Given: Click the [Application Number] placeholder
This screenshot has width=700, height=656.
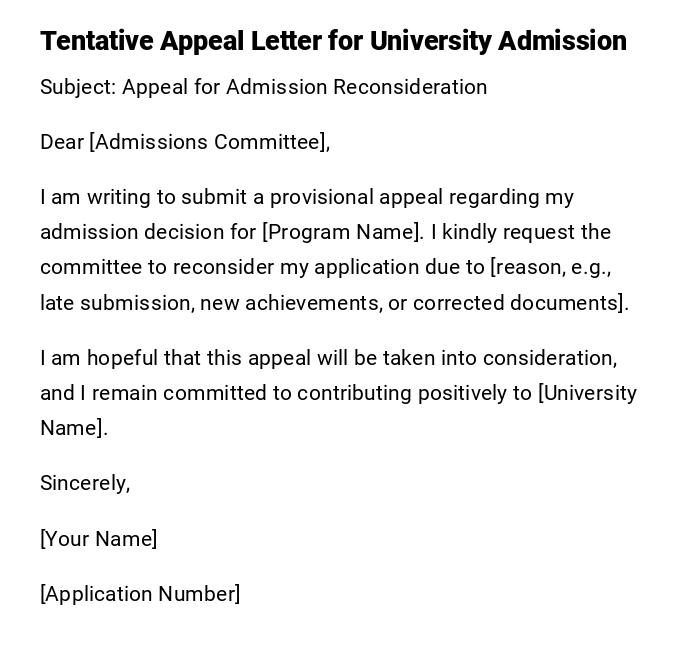Looking at the screenshot, I should 140,594.
